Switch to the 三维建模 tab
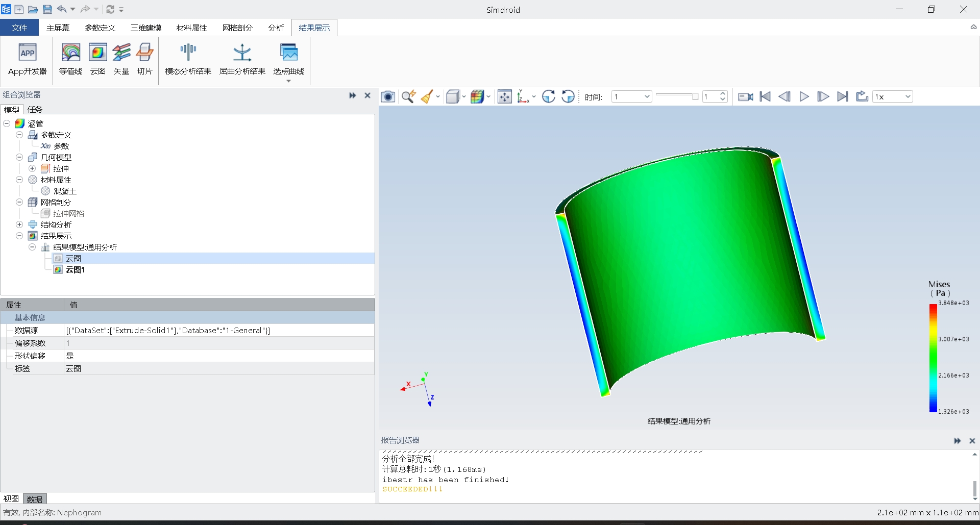980x525 pixels. pos(146,28)
